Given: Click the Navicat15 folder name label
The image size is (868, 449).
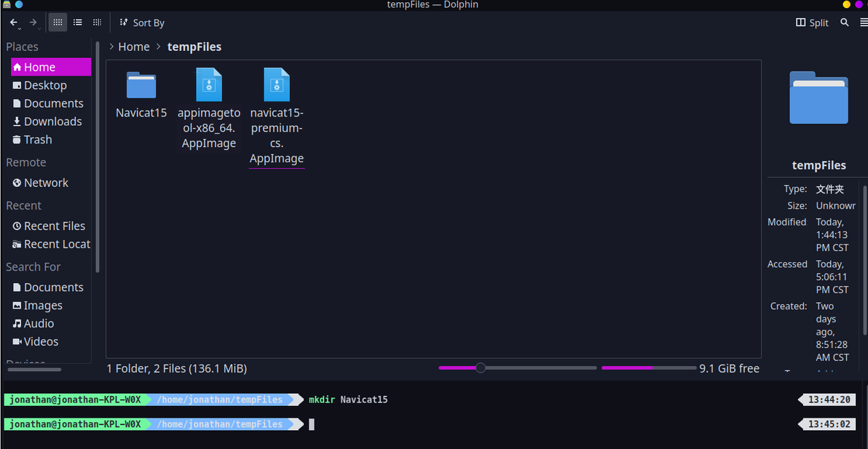Looking at the screenshot, I should 141,113.
